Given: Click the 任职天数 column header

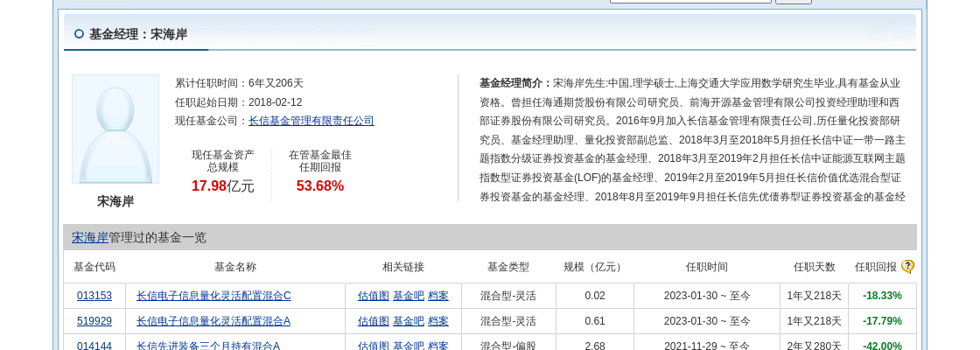Looking at the screenshot, I should [815, 267].
